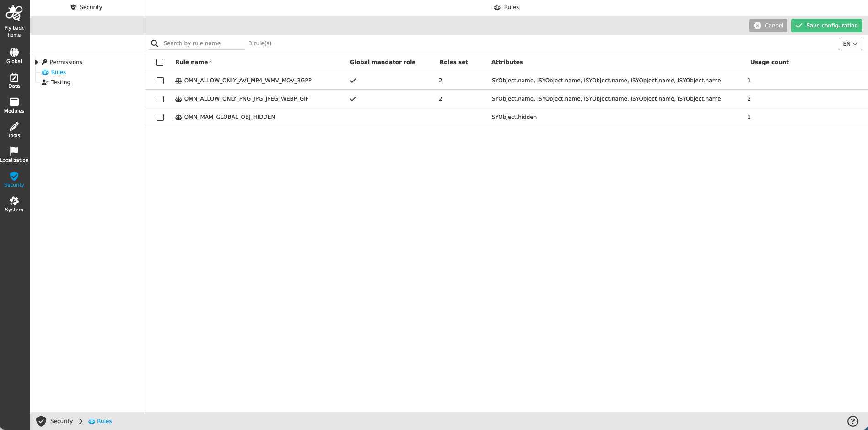Click the Attributes column header
Image resolution: width=868 pixels, height=430 pixels.
507,62
